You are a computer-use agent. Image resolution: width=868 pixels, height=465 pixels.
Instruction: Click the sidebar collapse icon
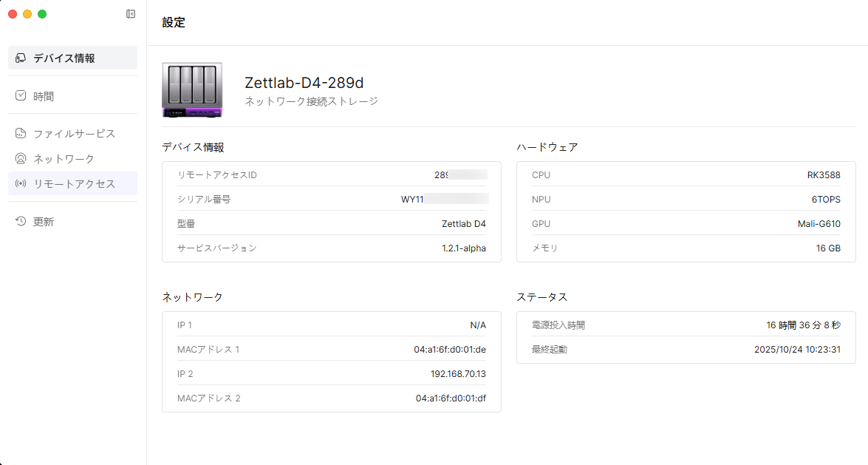[131, 14]
